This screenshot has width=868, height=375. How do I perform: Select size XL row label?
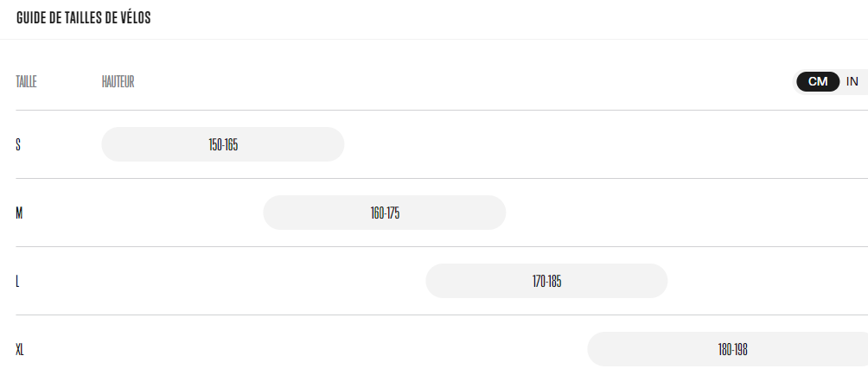click(x=20, y=350)
